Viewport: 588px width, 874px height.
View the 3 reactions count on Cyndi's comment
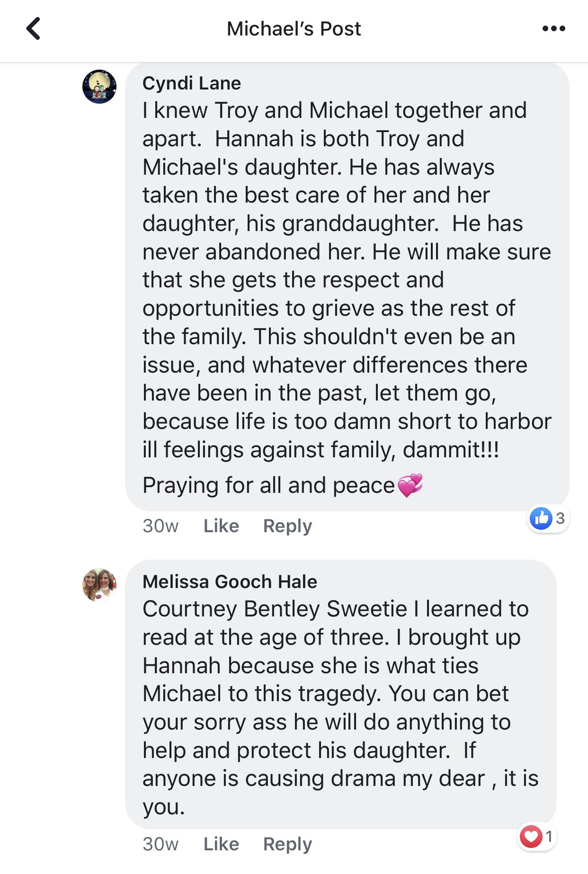coord(560,518)
